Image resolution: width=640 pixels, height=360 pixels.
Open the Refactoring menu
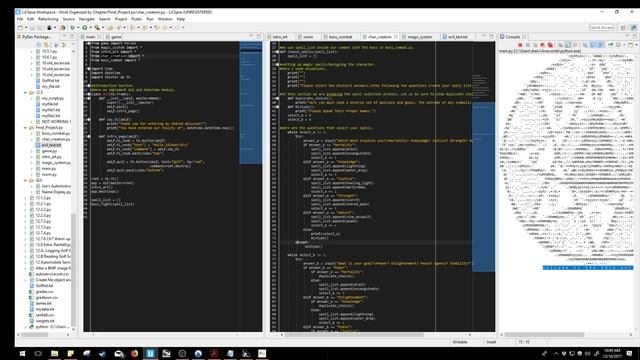tap(48, 19)
